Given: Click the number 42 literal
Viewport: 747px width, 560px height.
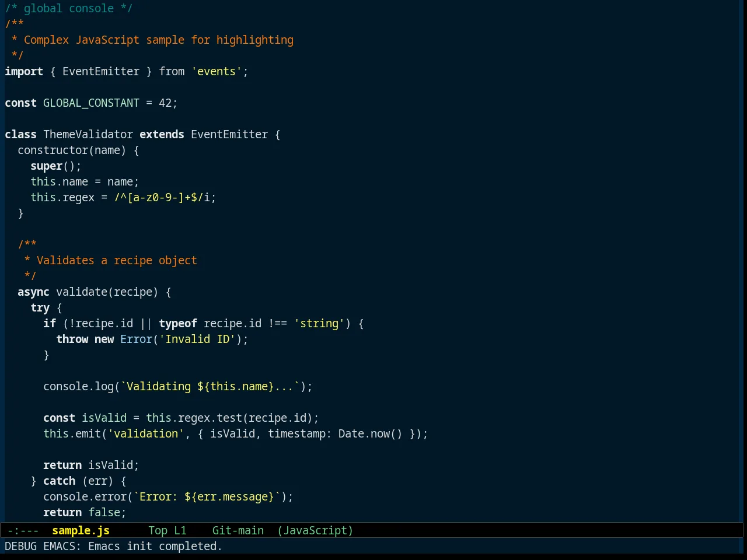Looking at the screenshot, I should (165, 103).
